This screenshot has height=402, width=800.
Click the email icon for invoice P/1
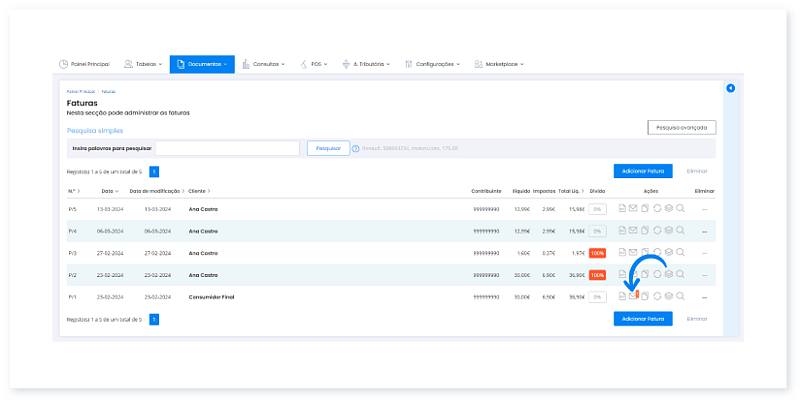[x=633, y=296]
